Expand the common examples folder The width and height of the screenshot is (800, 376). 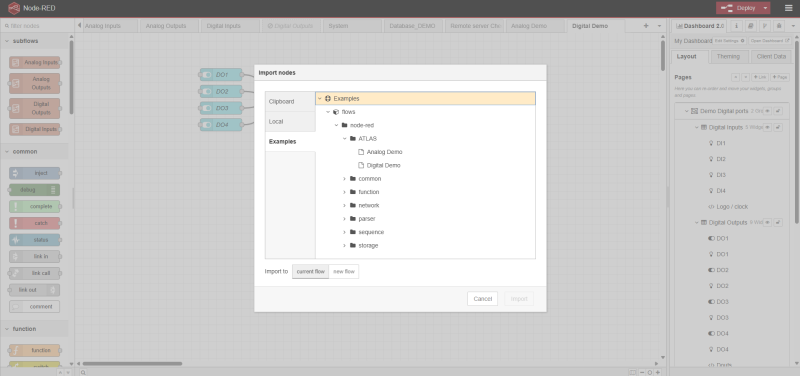pos(344,179)
